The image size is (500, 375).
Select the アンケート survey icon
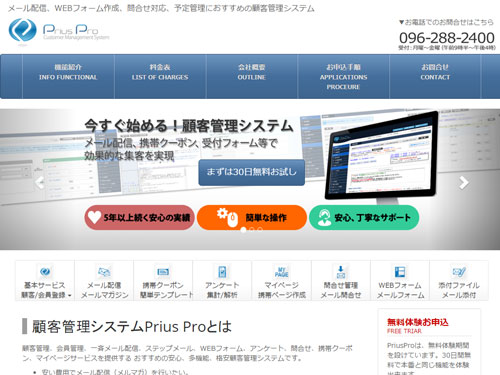tap(222, 272)
